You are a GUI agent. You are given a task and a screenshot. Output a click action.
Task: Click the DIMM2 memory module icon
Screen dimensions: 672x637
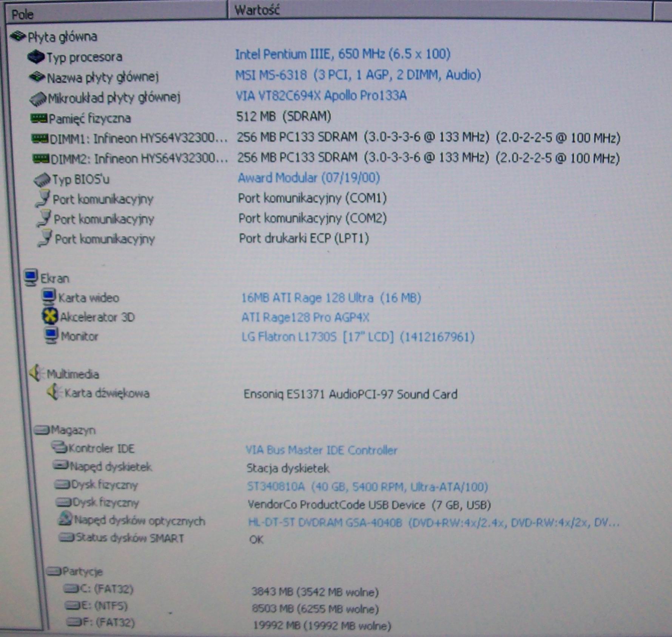point(41,159)
